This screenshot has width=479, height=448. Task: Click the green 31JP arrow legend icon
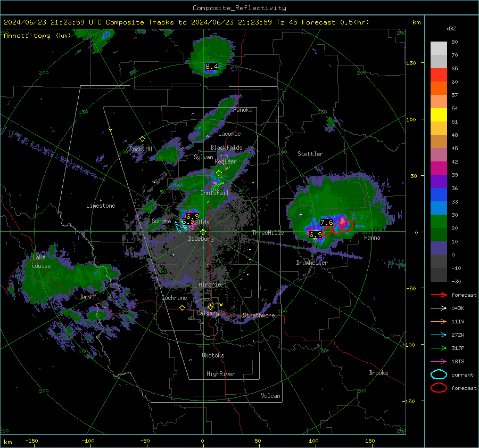439,348
